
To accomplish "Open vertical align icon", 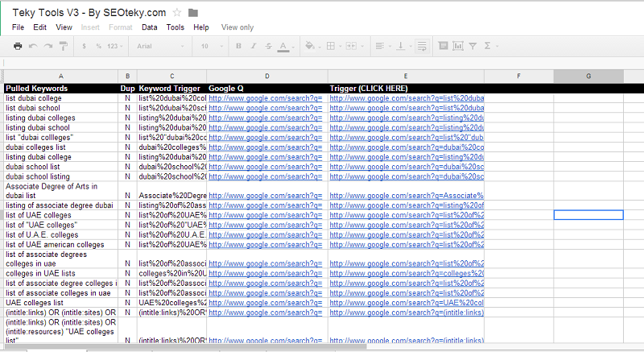I will (x=400, y=46).
